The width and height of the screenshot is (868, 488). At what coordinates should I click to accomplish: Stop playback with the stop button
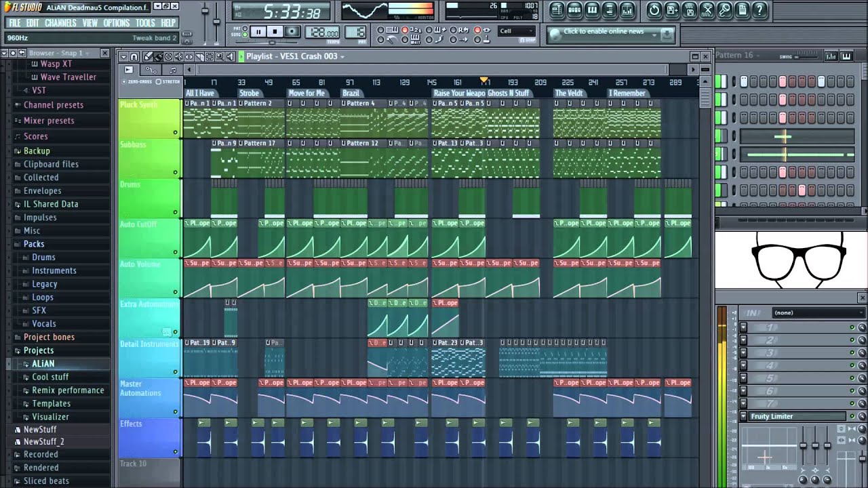click(x=275, y=32)
